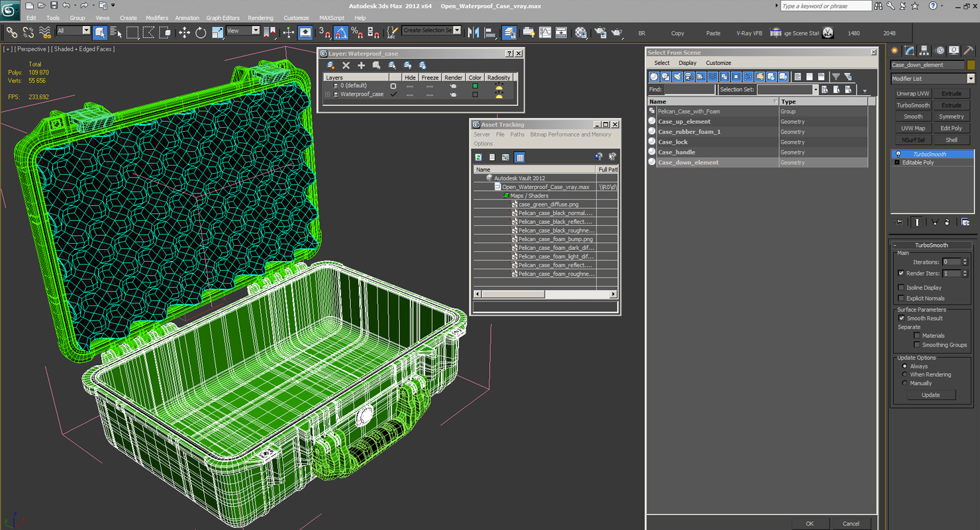This screenshot has width=980, height=530.
Task: Activate the Select Object tool
Action: click(x=100, y=32)
